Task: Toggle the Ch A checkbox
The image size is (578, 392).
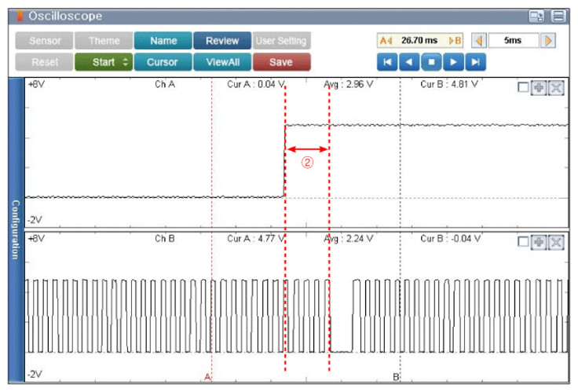Action: (x=523, y=87)
